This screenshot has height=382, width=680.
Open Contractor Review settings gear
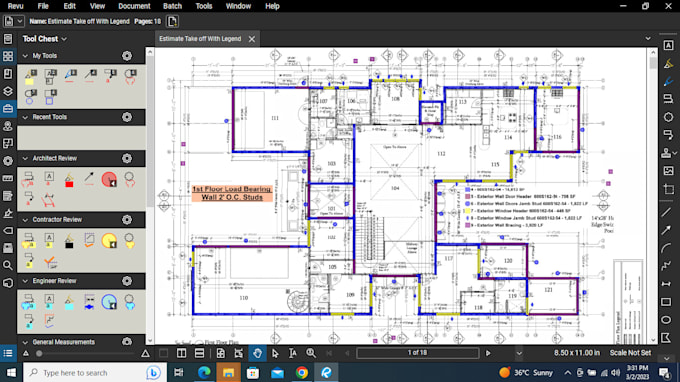coord(127,220)
